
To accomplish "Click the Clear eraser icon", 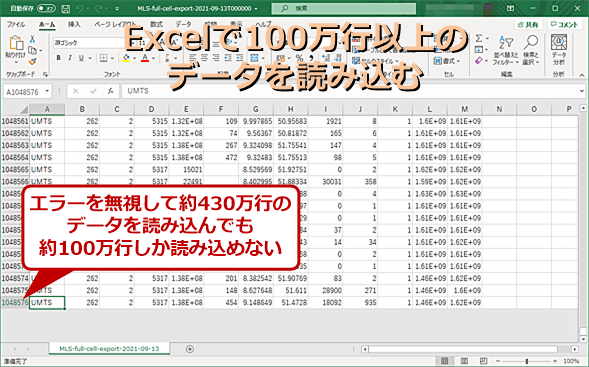I will (x=479, y=60).
